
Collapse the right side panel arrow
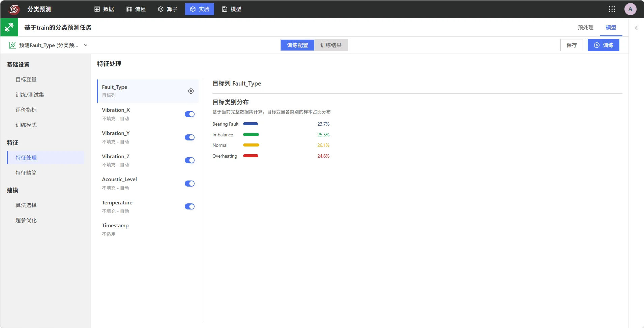(x=636, y=28)
